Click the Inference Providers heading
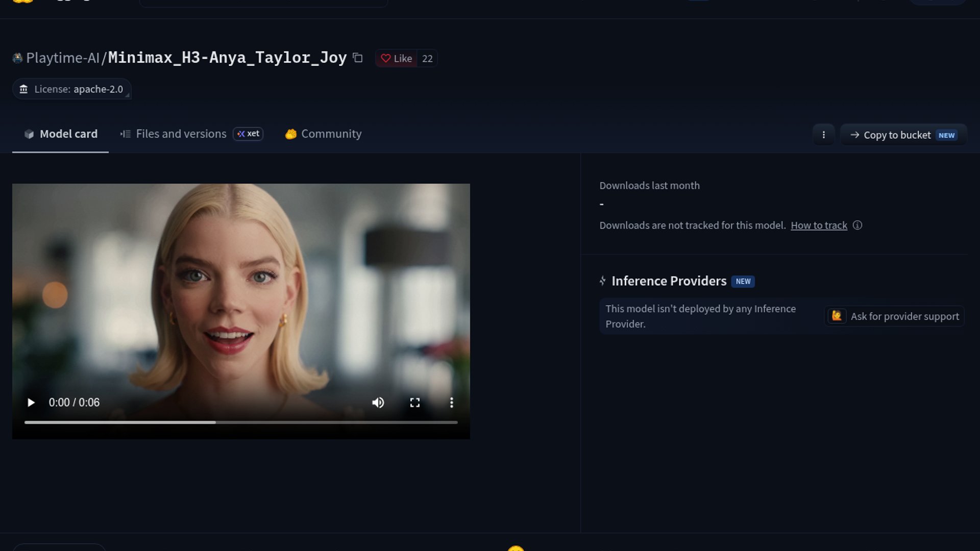Image resolution: width=980 pixels, height=551 pixels. [669, 281]
